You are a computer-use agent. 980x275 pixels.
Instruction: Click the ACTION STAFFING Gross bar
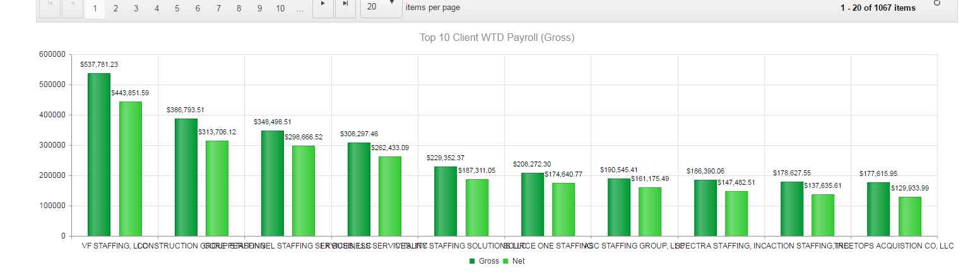point(792,209)
